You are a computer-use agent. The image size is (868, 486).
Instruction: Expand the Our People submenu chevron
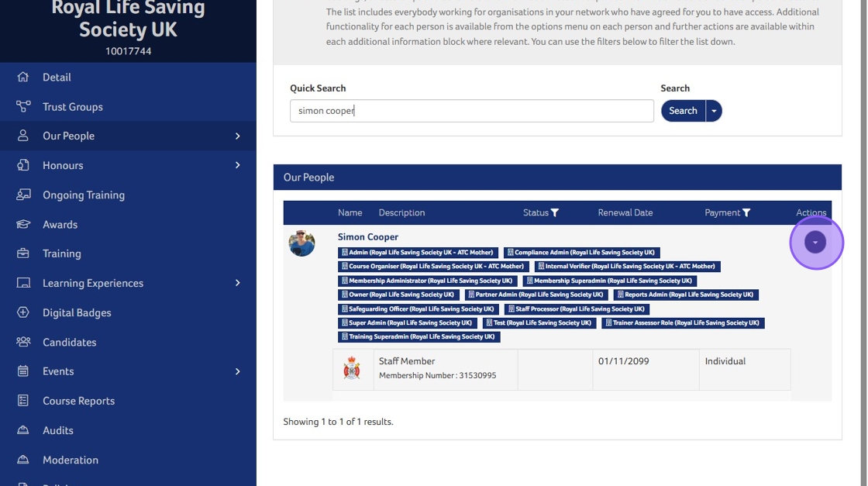pyautogui.click(x=237, y=136)
